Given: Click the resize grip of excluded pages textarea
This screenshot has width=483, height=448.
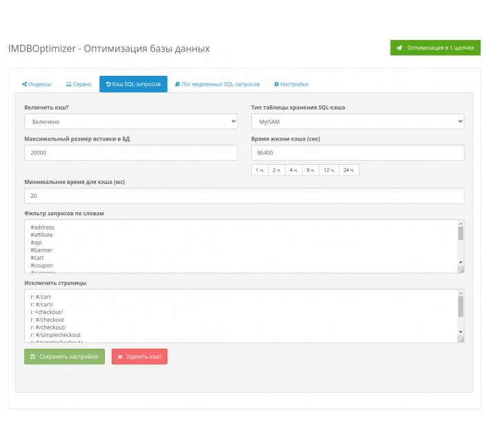Looking at the screenshot, I should point(461,340).
